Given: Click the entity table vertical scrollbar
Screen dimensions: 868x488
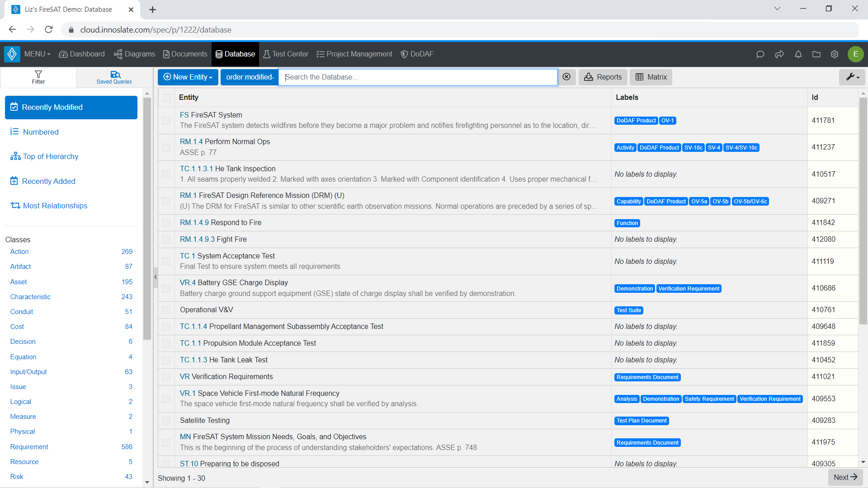Looking at the screenshot, I should 863,211.
